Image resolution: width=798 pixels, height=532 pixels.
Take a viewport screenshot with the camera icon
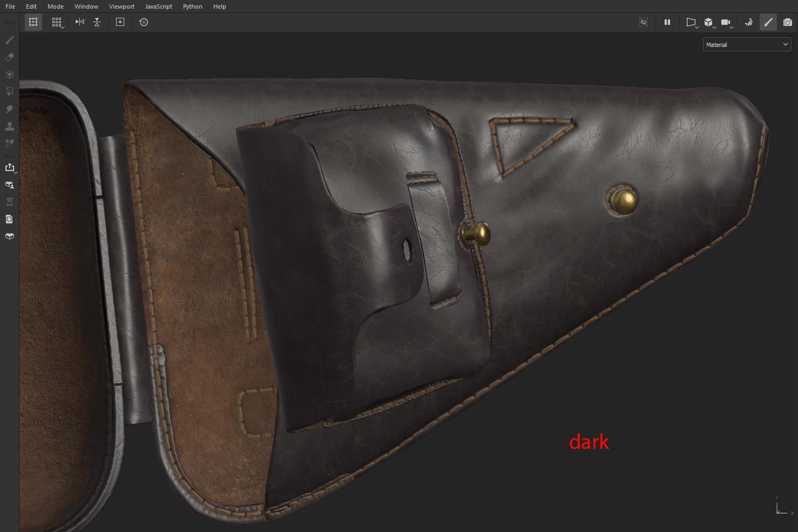pyautogui.click(x=786, y=22)
